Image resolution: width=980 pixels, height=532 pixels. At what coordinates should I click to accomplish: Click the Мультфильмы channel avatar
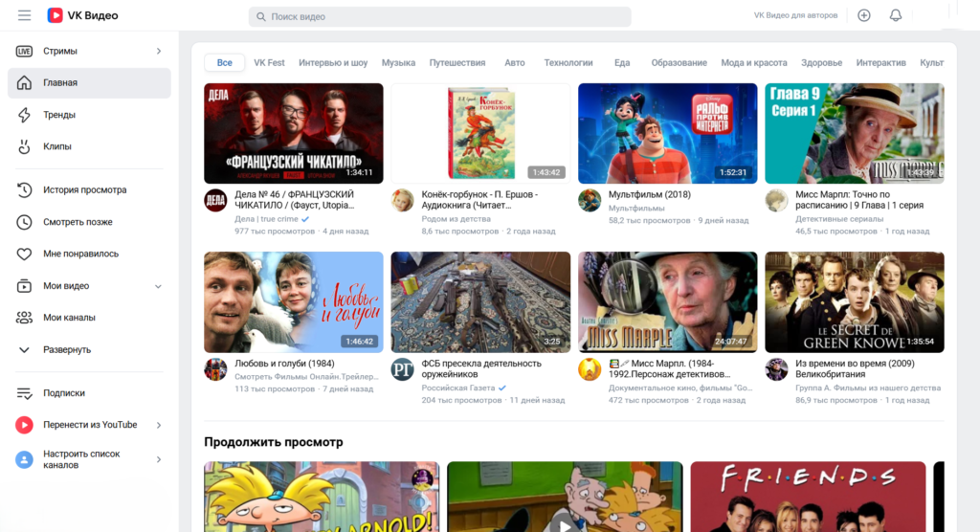590,201
